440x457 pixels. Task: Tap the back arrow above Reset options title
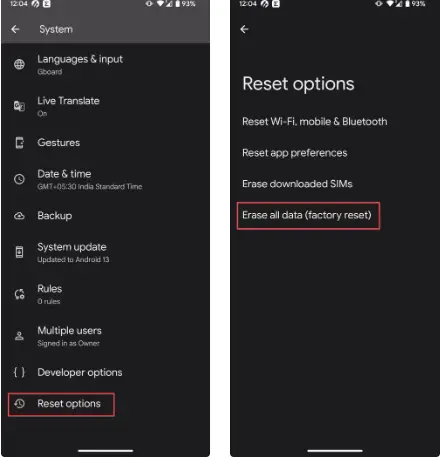coord(244,29)
